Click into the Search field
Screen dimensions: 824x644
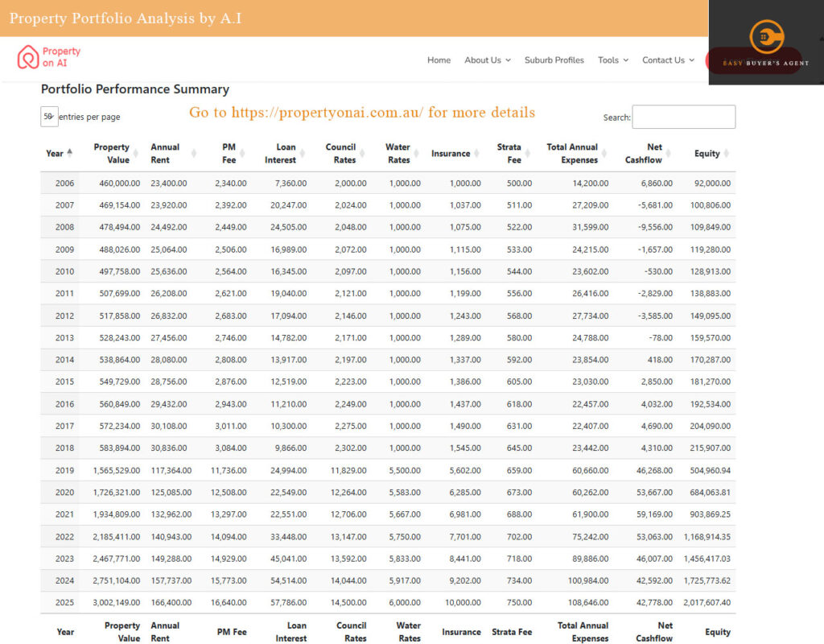(684, 117)
